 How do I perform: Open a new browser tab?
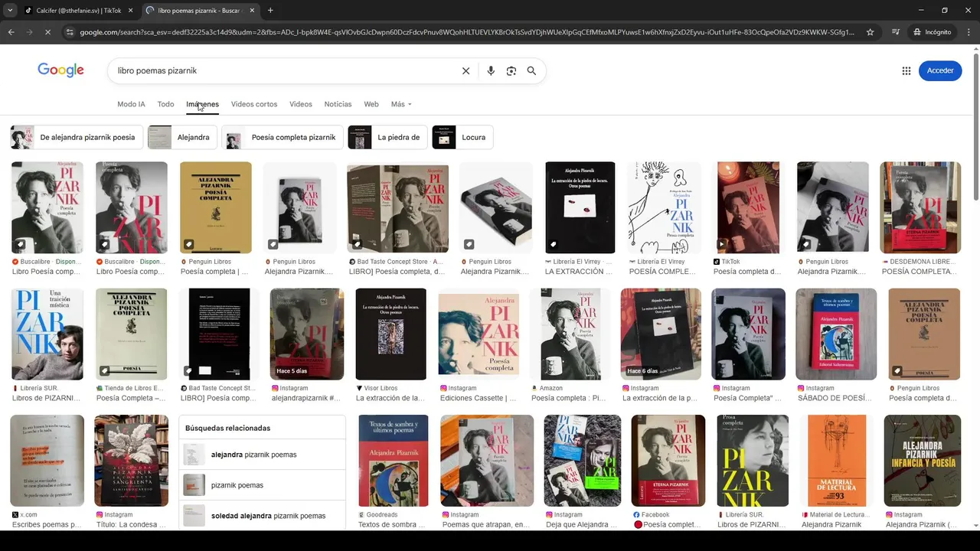click(x=270, y=10)
